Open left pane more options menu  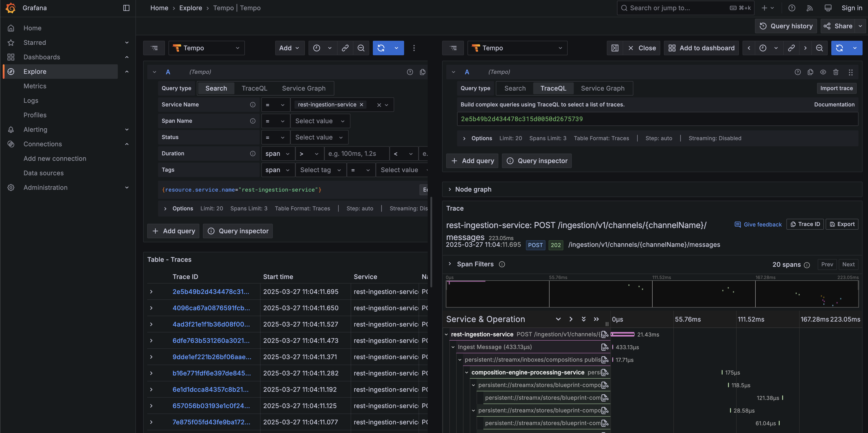tap(414, 48)
